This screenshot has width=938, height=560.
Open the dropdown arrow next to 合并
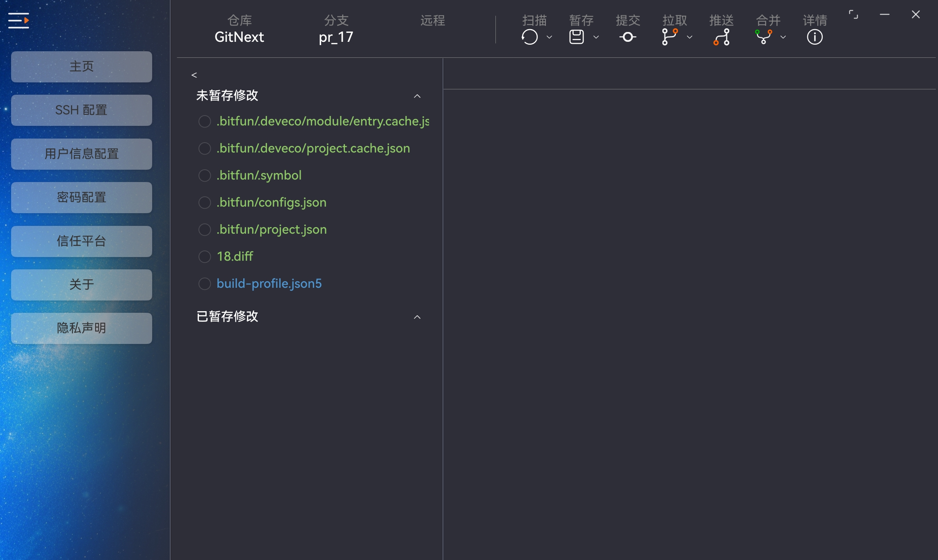783,38
